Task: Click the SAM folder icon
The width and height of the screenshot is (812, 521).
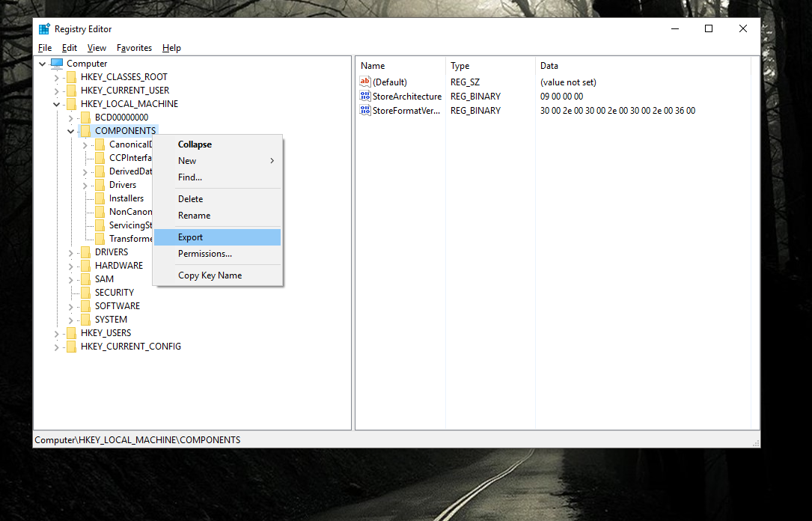Action: pos(86,279)
